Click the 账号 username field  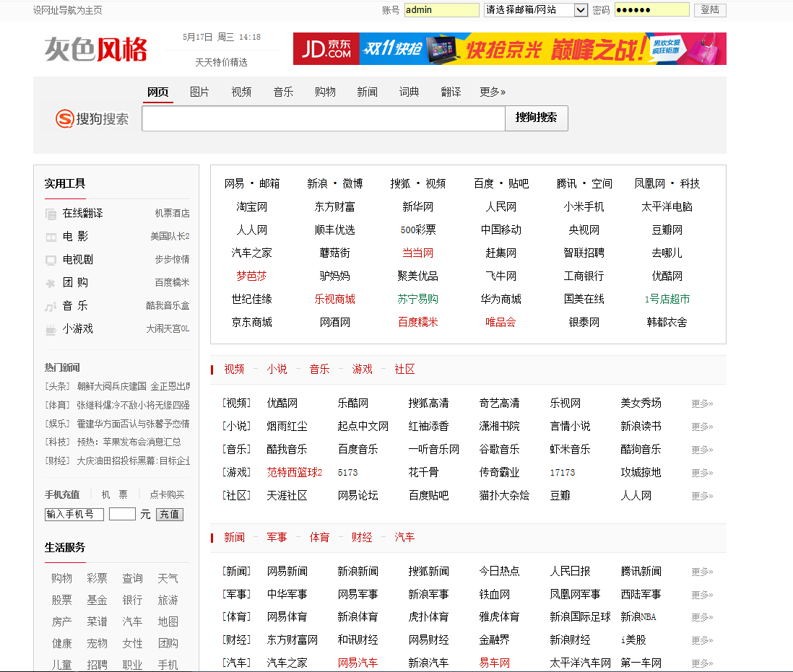441,9
